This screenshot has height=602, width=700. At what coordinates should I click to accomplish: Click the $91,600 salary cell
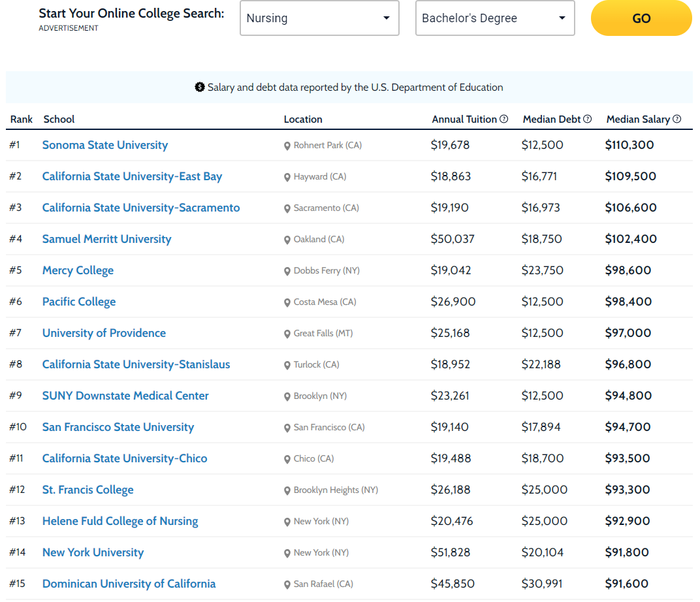[627, 584]
